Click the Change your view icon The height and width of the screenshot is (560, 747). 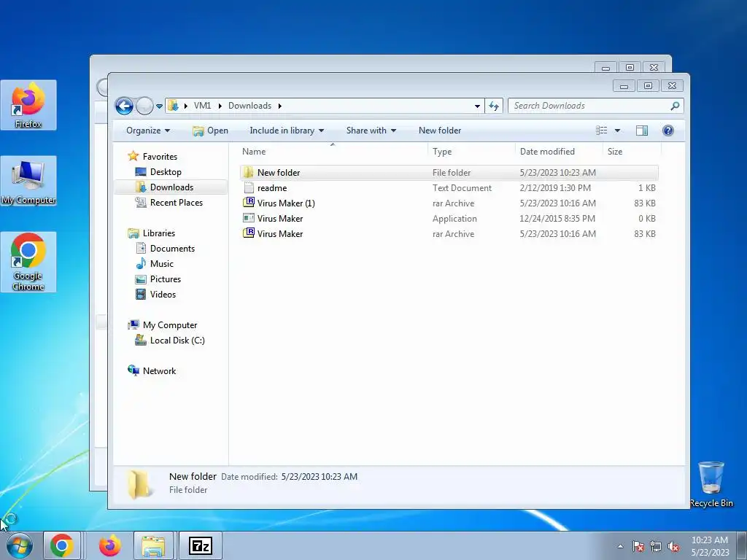[602, 131]
